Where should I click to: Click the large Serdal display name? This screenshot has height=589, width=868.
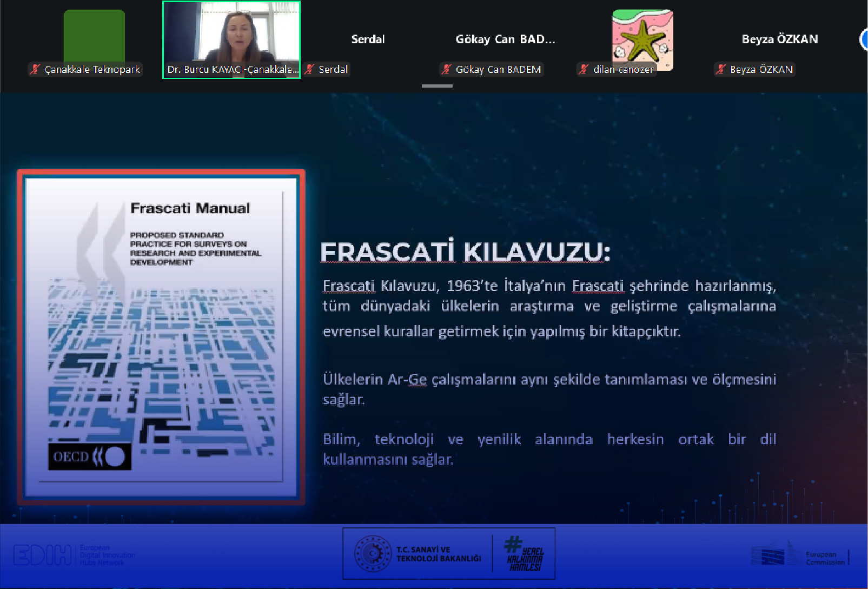[368, 39]
